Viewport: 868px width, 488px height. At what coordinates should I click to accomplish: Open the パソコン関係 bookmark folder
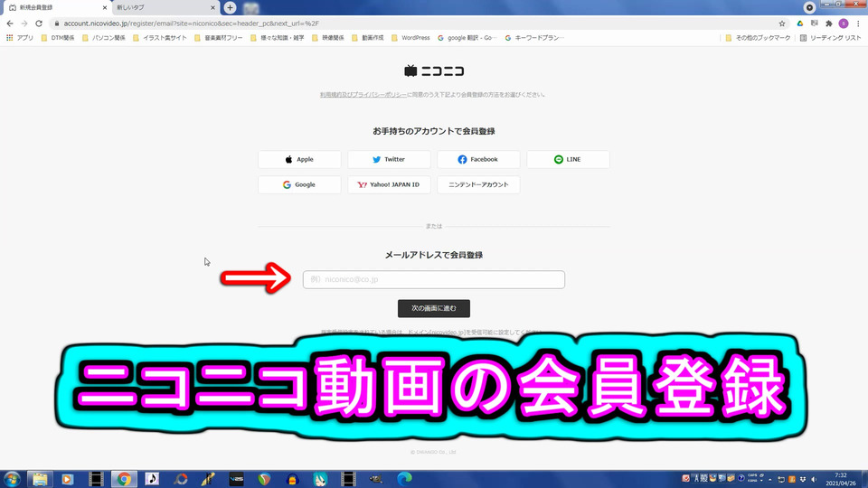point(103,38)
